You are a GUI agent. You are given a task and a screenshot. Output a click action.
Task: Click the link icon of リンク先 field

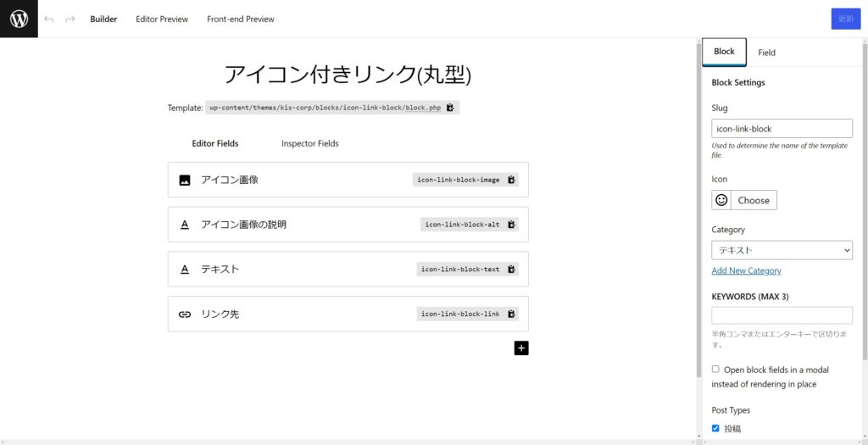point(185,314)
